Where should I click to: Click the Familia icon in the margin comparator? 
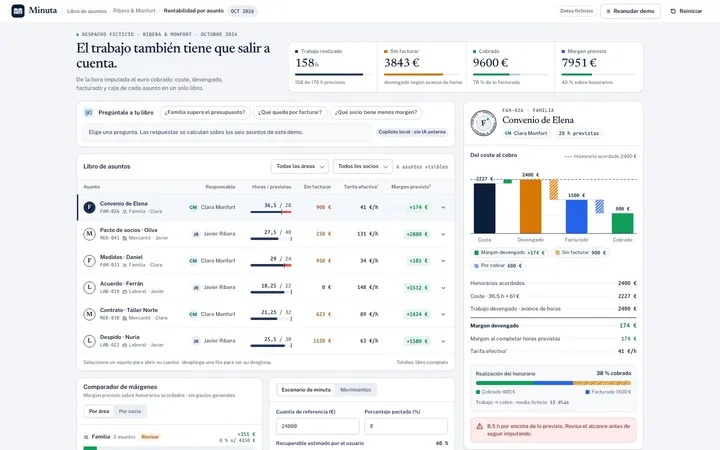[x=86, y=437]
